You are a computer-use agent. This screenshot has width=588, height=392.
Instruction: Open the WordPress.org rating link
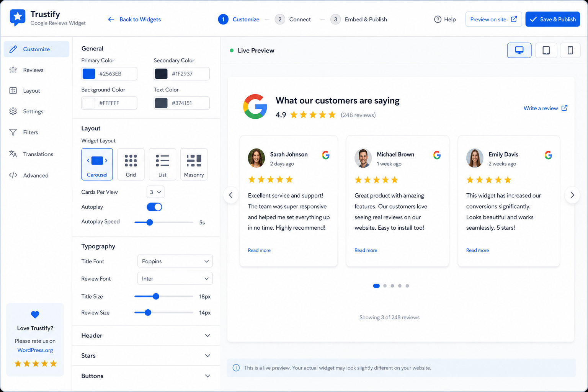coord(35,350)
